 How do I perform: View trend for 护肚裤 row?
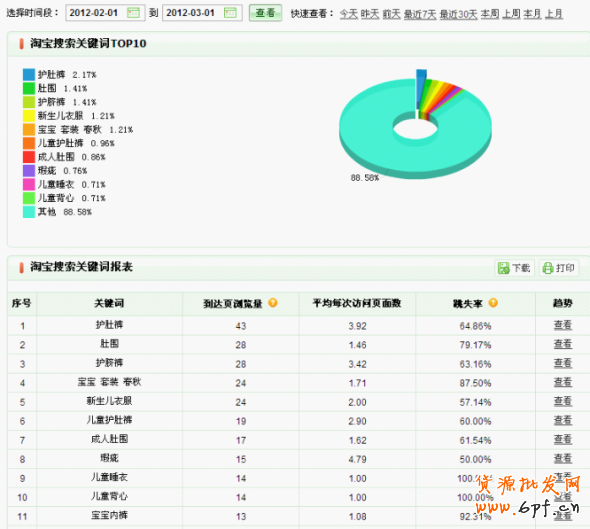tap(563, 325)
